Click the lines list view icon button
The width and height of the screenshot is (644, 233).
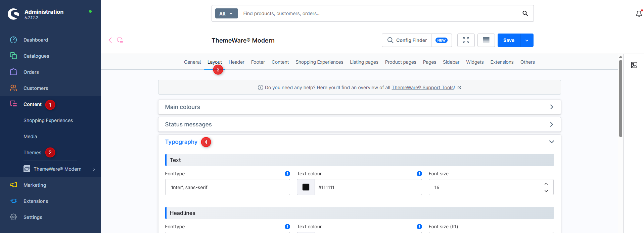486,40
